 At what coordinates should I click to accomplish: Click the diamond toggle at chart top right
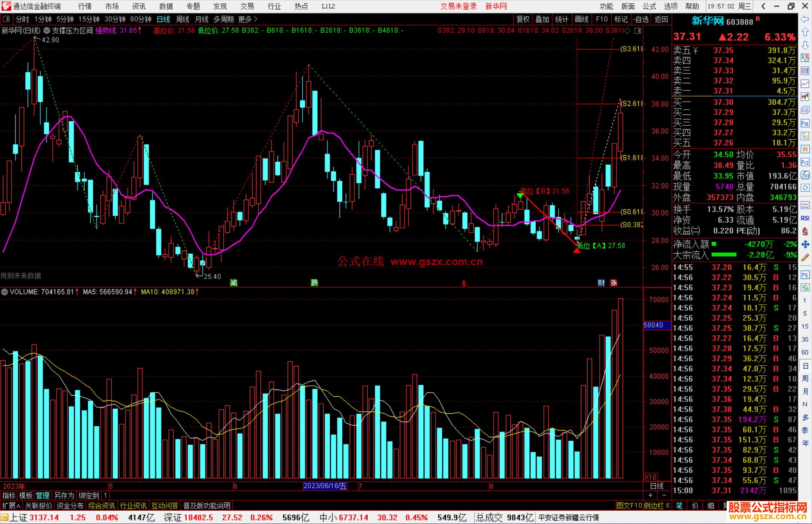tap(627, 31)
